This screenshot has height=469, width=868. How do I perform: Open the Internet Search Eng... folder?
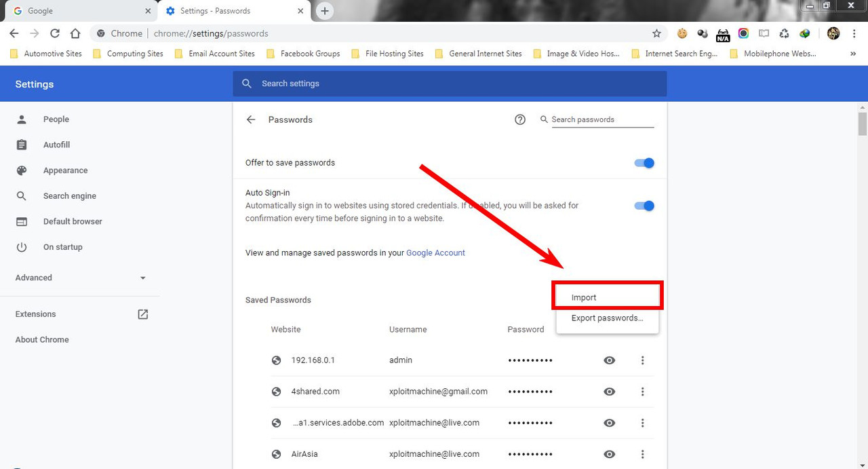tap(675, 54)
